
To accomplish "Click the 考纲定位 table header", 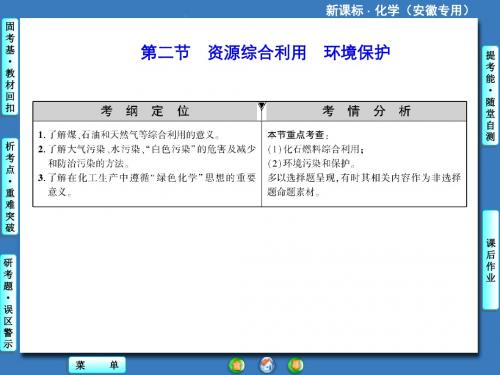I will (145, 111).
